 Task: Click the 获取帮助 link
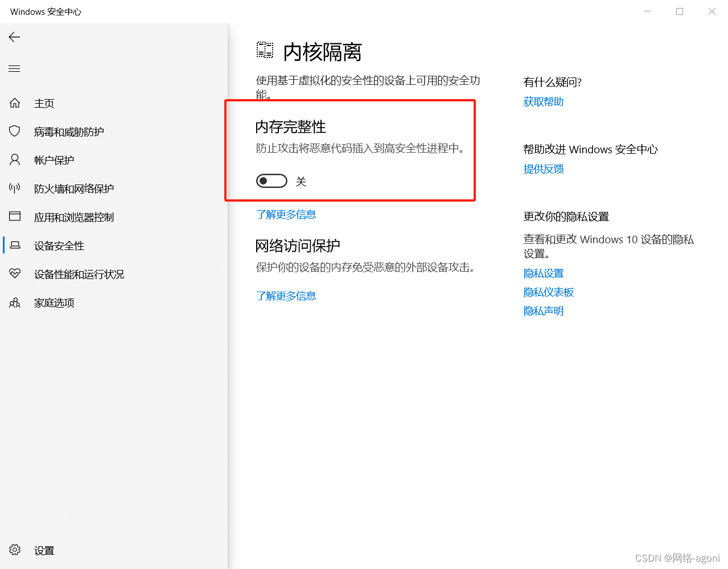pyautogui.click(x=544, y=102)
